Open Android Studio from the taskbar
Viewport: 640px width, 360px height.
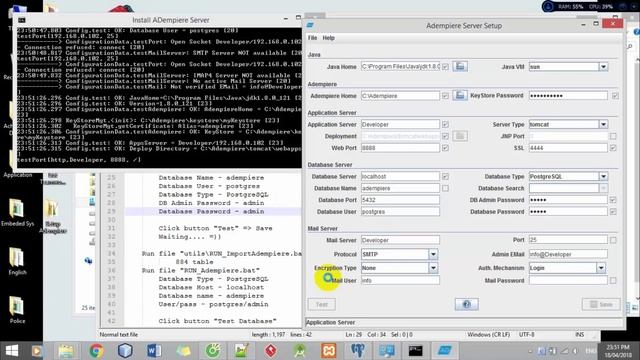tap(300, 351)
